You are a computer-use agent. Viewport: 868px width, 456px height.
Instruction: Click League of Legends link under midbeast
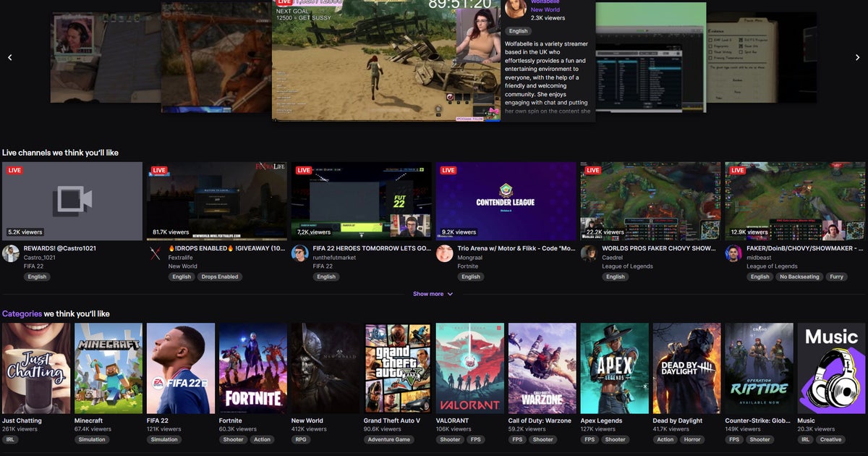coord(773,266)
